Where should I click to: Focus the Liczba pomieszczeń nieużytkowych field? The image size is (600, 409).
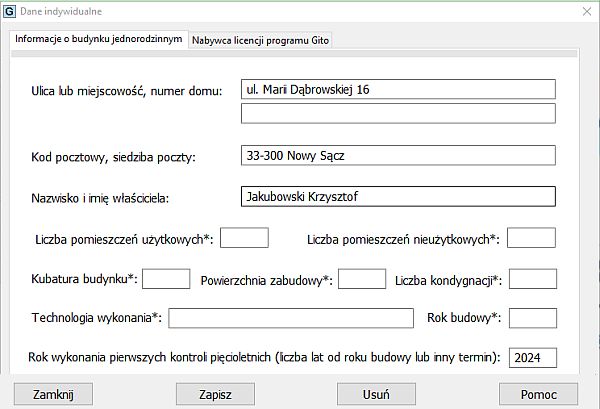(x=532, y=238)
